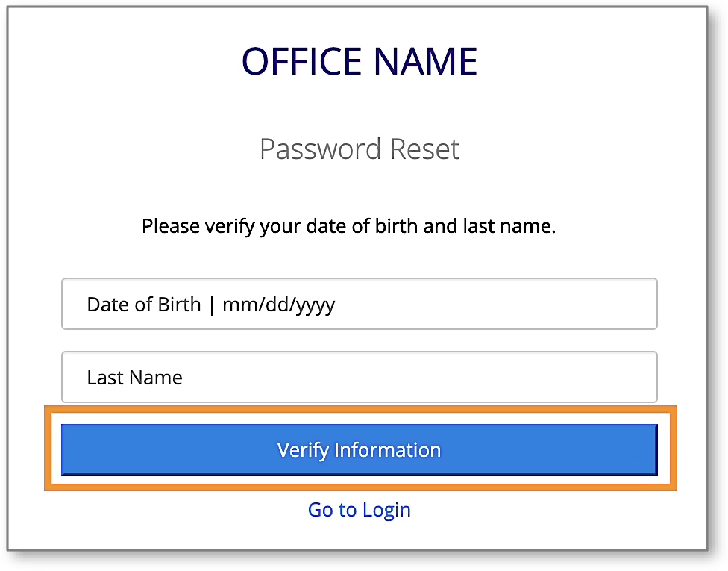This screenshot has height=571, width=728.
Task: Submit the form using the blue Verify button
Action: click(x=359, y=450)
